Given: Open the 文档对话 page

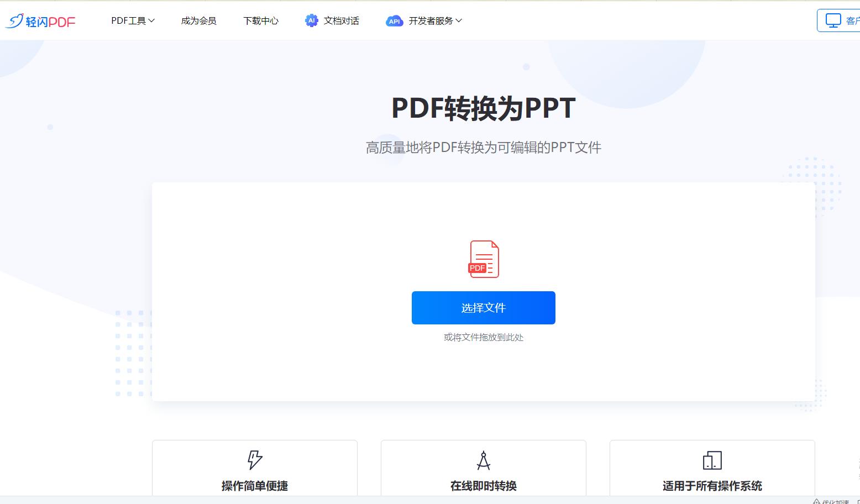Looking at the screenshot, I should [343, 20].
